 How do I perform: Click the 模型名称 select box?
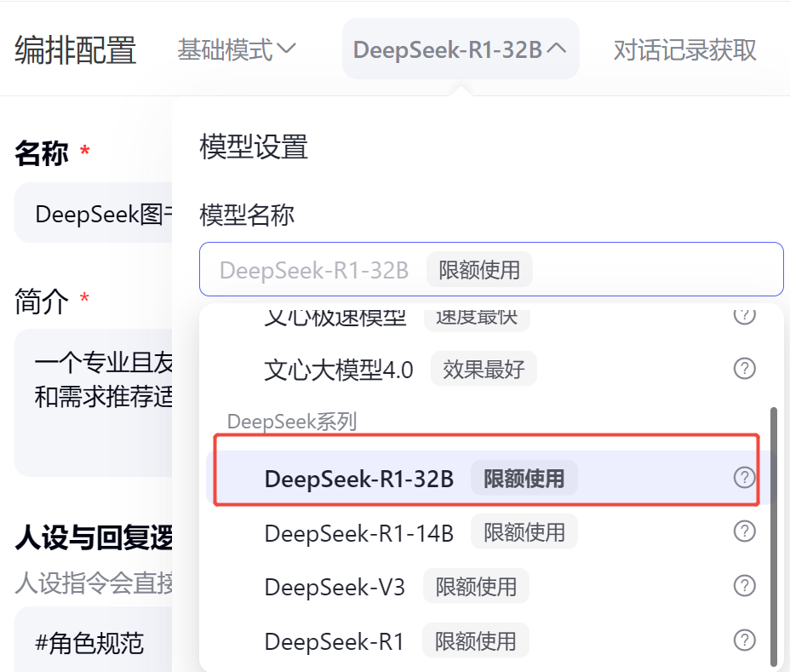(491, 269)
